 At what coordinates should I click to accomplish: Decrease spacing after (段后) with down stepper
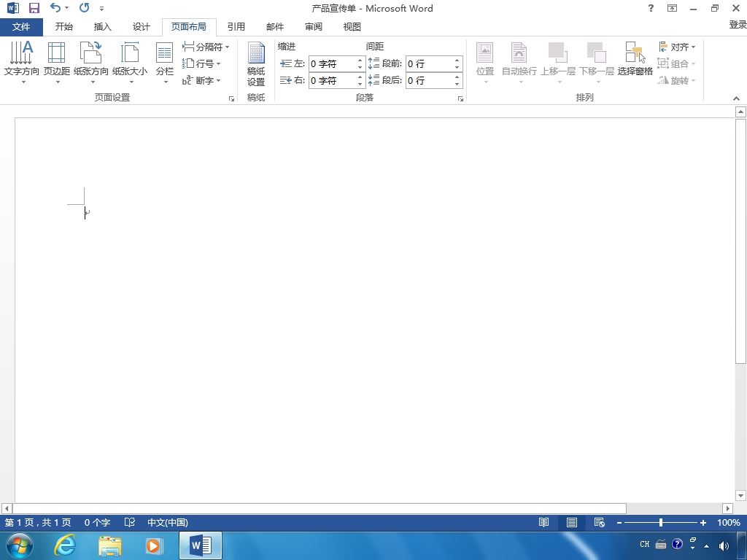click(457, 85)
